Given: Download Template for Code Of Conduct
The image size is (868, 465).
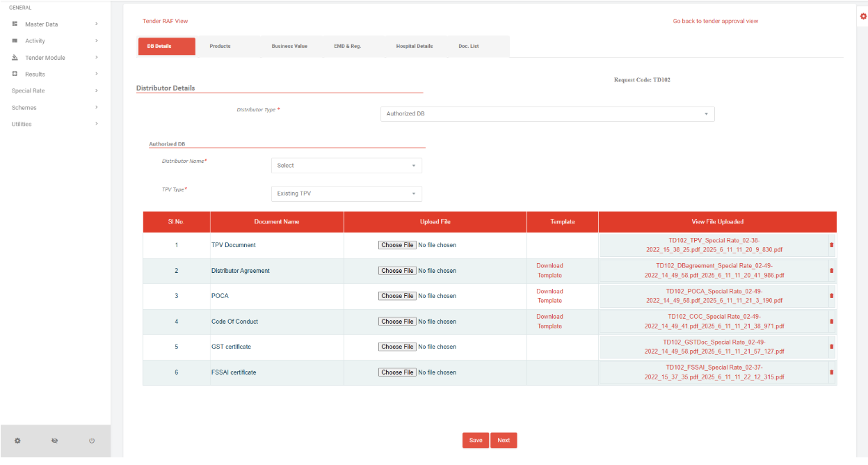Looking at the screenshot, I should (x=549, y=321).
